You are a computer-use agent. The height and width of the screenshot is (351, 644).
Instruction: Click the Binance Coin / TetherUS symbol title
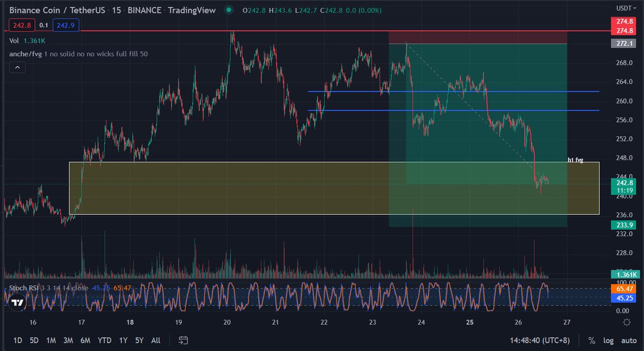click(x=57, y=10)
